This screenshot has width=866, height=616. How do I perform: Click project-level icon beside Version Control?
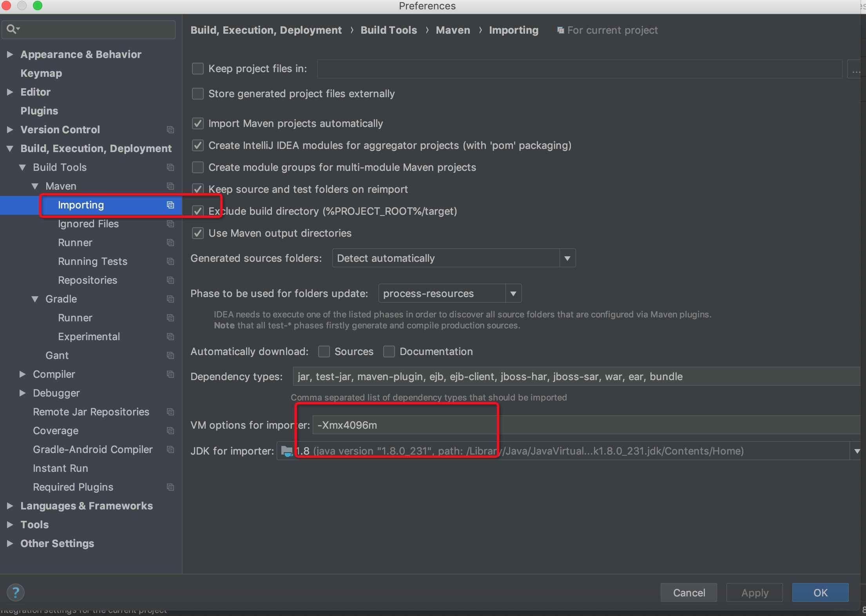pos(170,130)
